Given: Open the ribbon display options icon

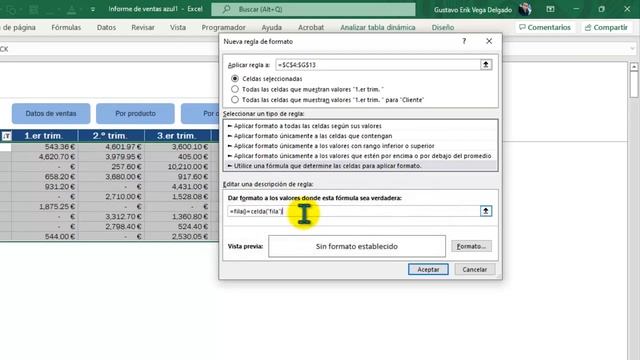Looking at the screenshot, I should tap(551, 9).
